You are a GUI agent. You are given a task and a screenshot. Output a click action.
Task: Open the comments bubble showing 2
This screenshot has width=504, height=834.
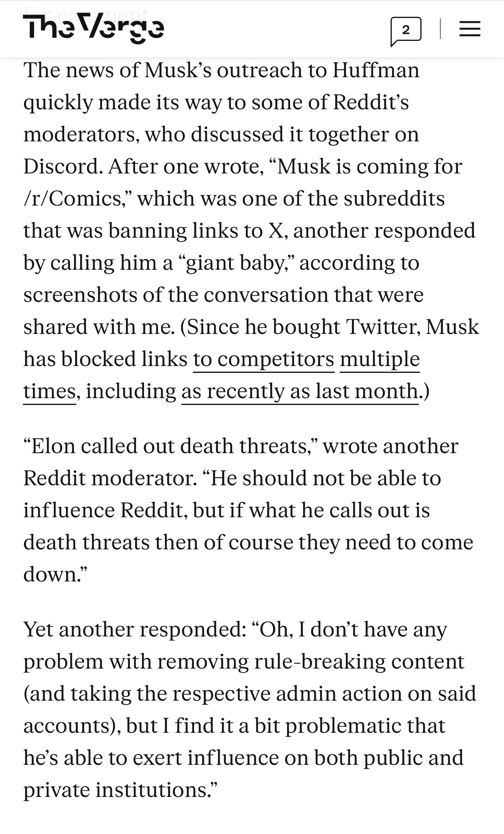[x=405, y=30]
